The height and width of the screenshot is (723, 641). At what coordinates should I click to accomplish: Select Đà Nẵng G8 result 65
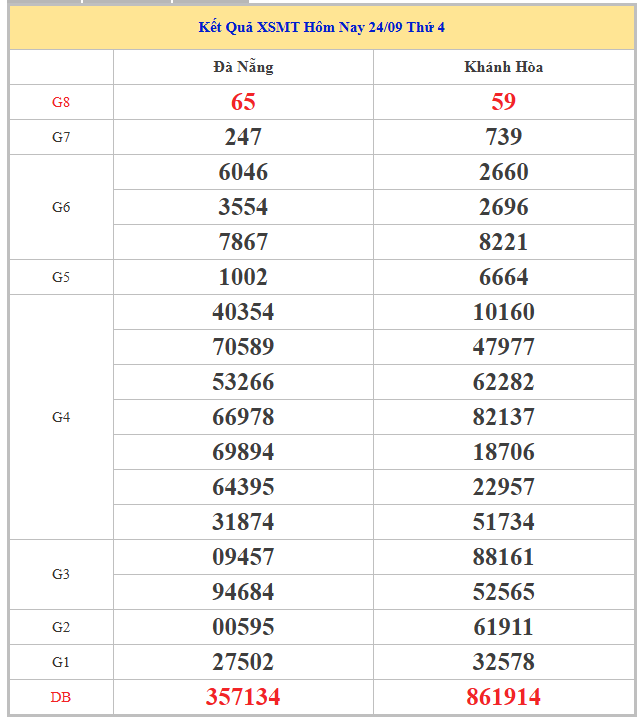pyautogui.click(x=243, y=102)
